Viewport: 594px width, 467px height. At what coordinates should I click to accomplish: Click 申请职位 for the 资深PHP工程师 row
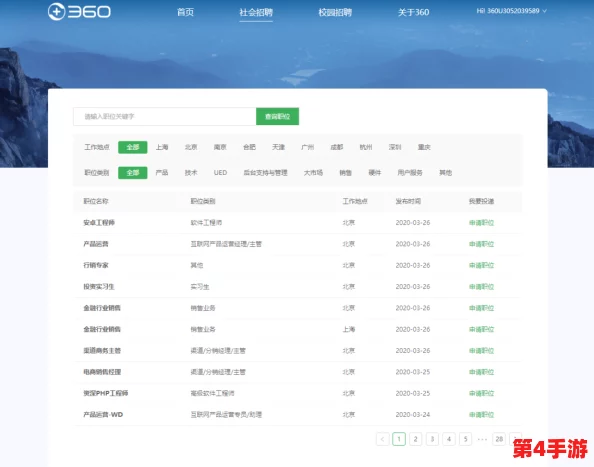pos(481,393)
